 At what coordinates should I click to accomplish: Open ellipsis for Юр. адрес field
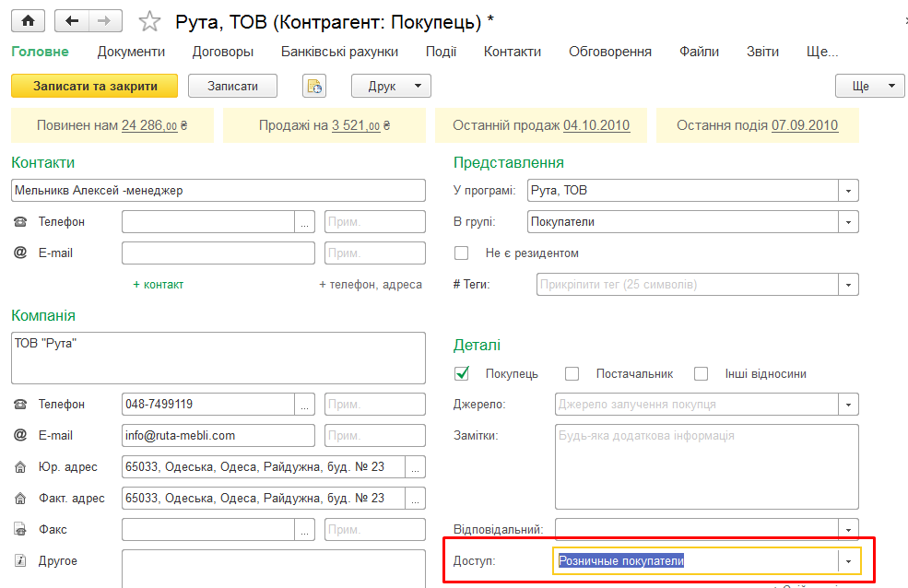tap(415, 467)
